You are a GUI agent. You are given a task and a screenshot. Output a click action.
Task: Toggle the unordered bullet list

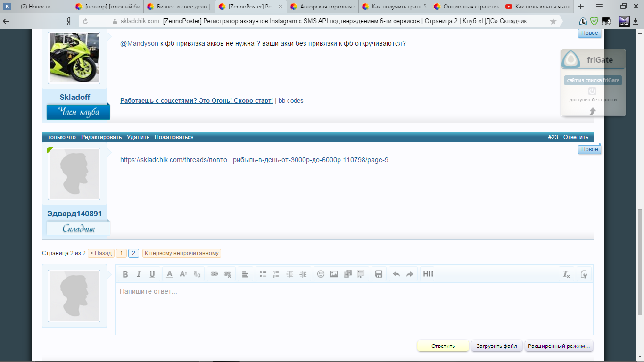pos(263,274)
